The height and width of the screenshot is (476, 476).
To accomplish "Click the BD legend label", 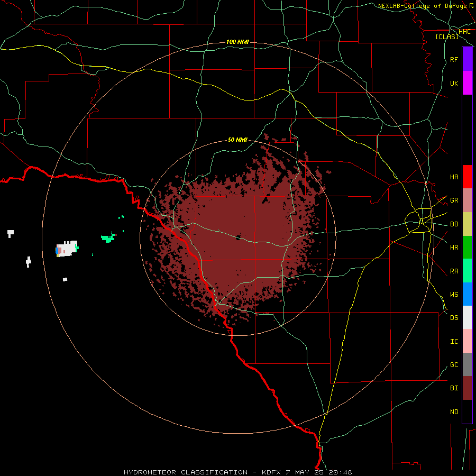I will (x=454, y=224).
